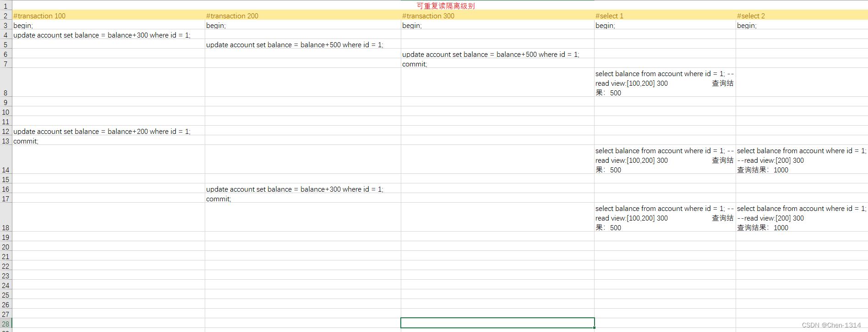Select the balance+200 update cell in row 12
The width and height of the screenshot is (868, 332).
pyautogui.click(x=109, y=131)
